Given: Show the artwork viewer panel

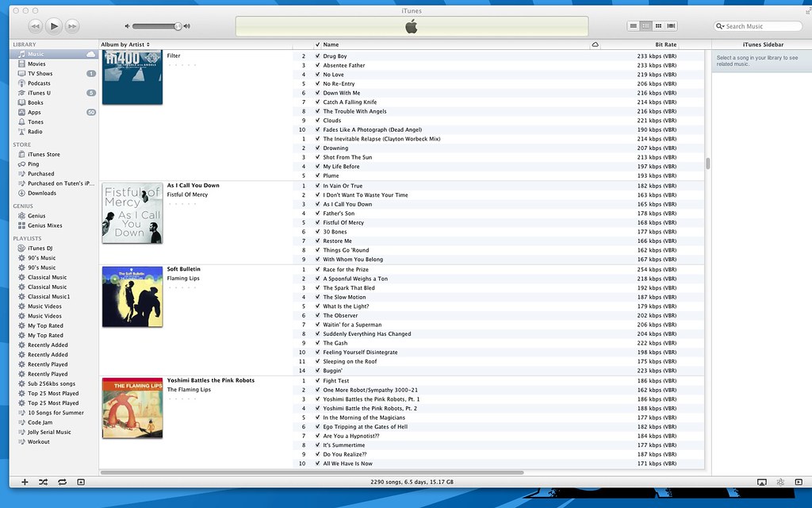Looking at the screenshot, I should pyautogui.click(x=81, y=482).
